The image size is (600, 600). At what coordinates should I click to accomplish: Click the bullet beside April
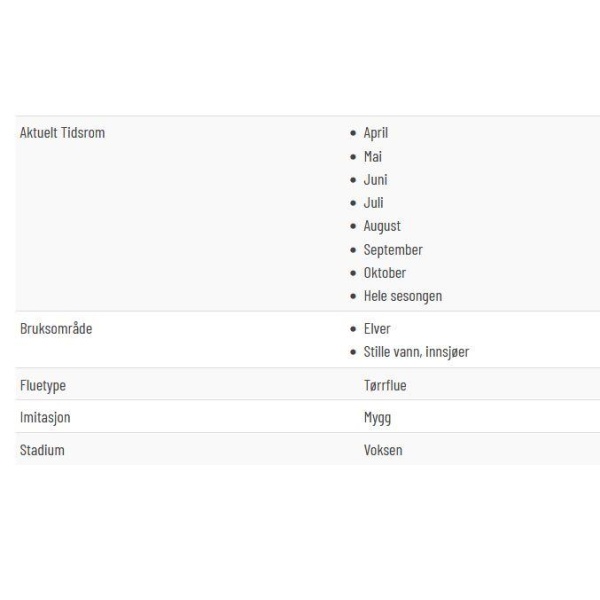click(353, 133)
